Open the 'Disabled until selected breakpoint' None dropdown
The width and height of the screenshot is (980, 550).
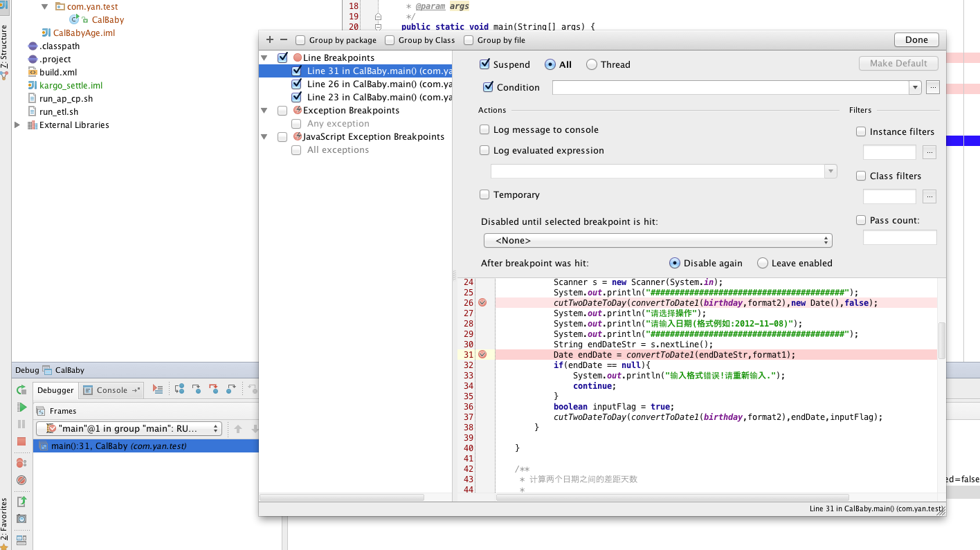tap(657, 241)
